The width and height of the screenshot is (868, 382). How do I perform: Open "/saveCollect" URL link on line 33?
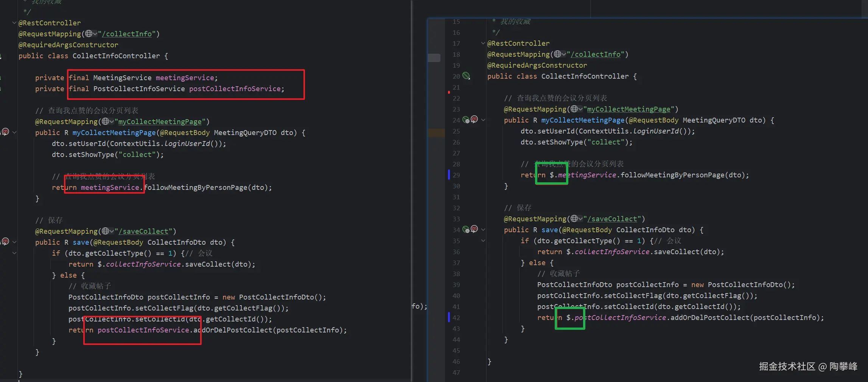[x=613, y=219]
